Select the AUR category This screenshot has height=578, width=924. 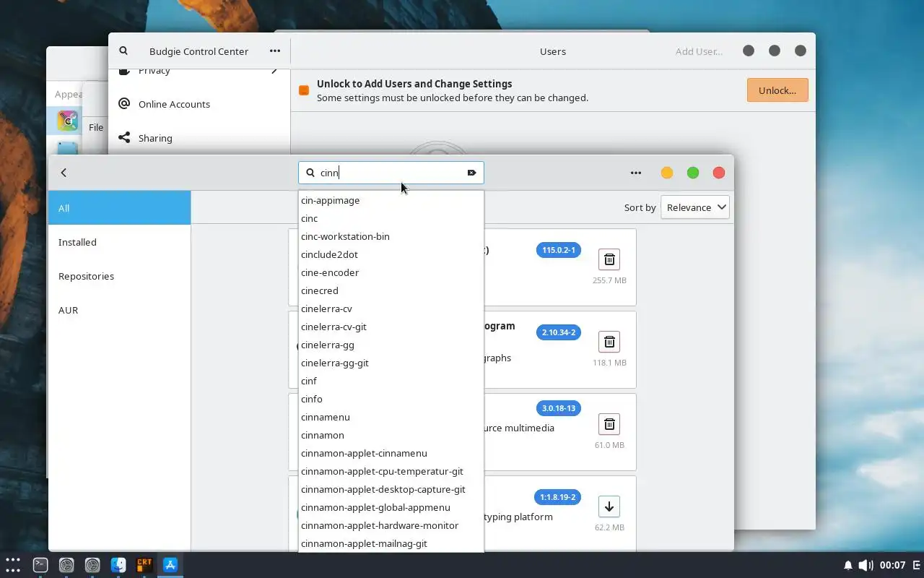tap(120, 310)
